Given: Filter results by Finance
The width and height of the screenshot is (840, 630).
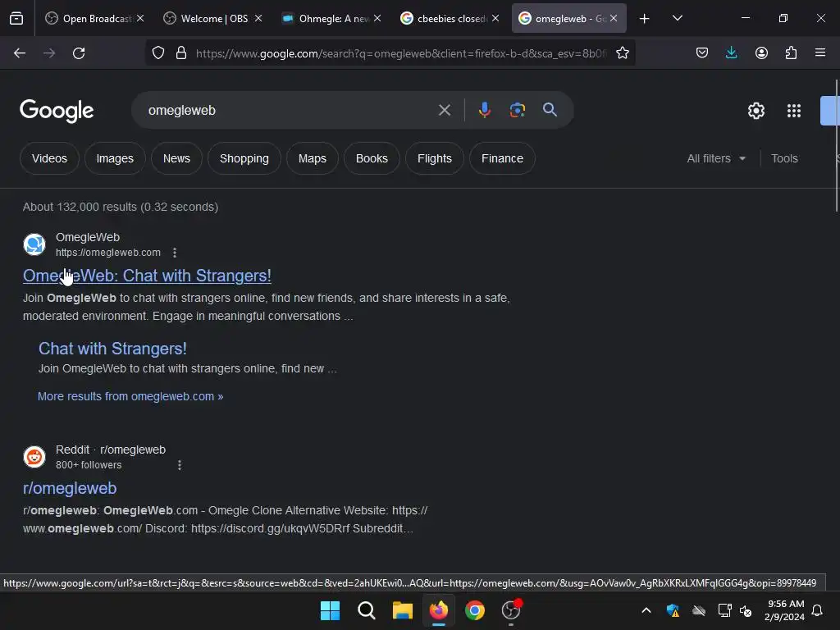Looking at the screenshot, I should tap(502, 158).
